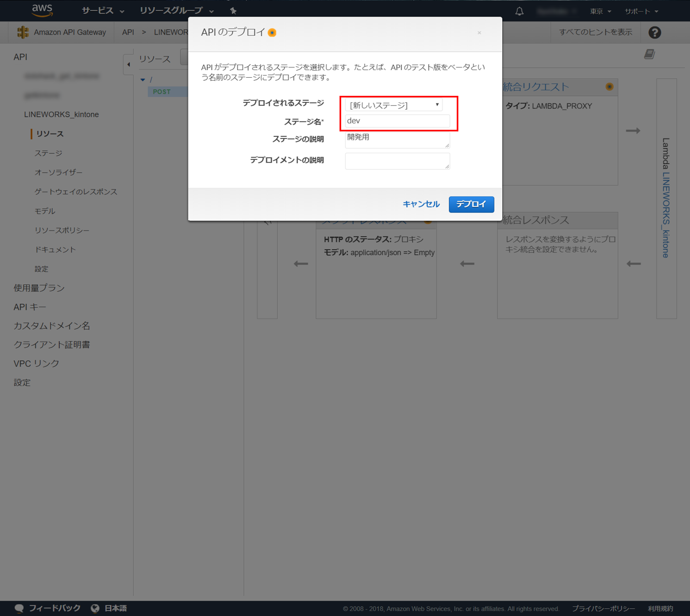
Task: Click the キャンセル link
Action: (421, 204)
